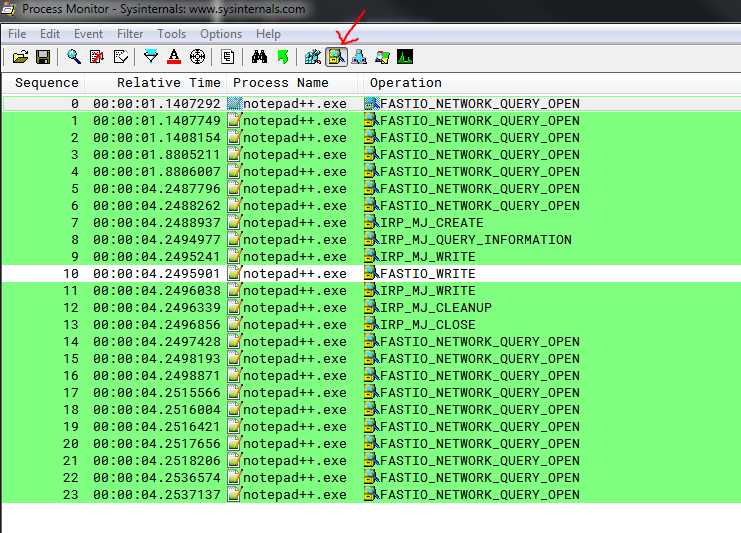This screenshot has height=533, width=741.
Task: Select time 00:00:01.1408154 in row 2
Action: point(156,138)
